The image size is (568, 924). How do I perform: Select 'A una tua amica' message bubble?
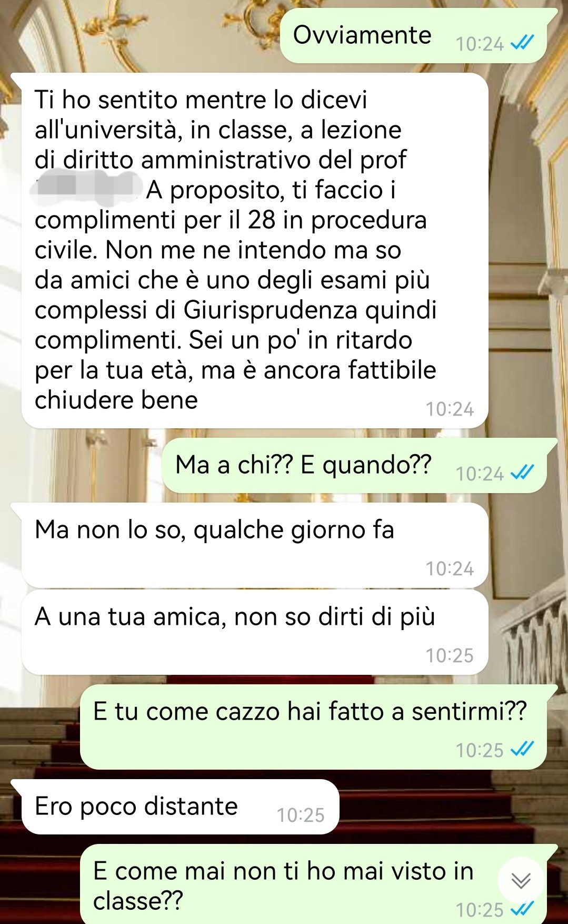point(255,632)
